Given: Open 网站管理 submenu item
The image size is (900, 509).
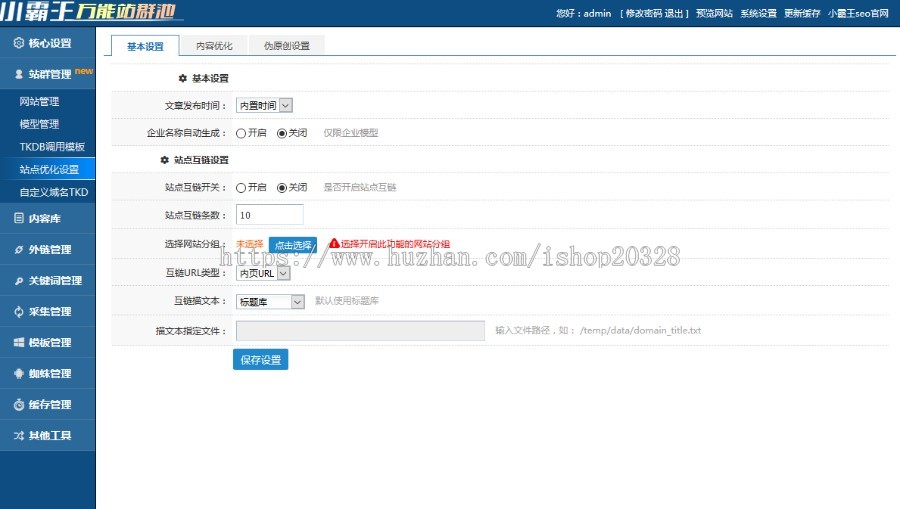Looking at the screenshot, I should (39, 102).
